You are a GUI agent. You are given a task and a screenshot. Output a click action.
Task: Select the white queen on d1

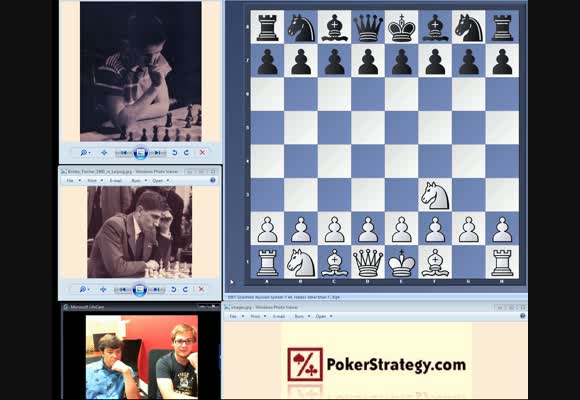click(368, 262)
